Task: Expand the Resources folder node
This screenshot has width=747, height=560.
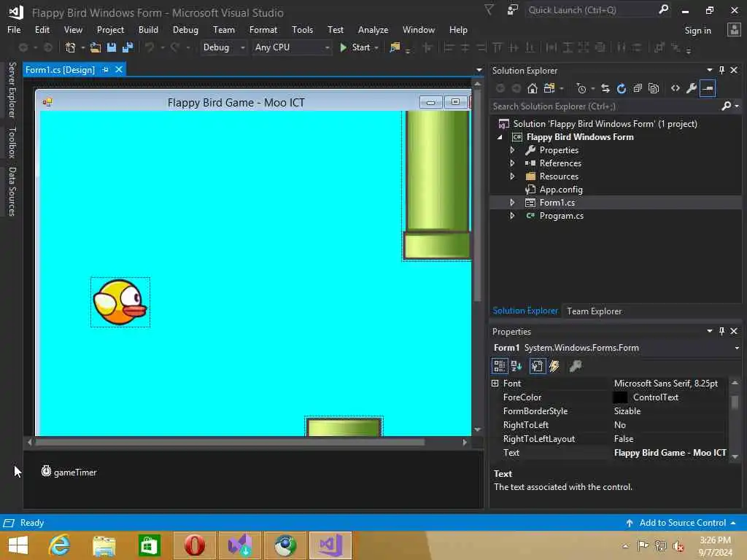Action: (x=512, y=176)
